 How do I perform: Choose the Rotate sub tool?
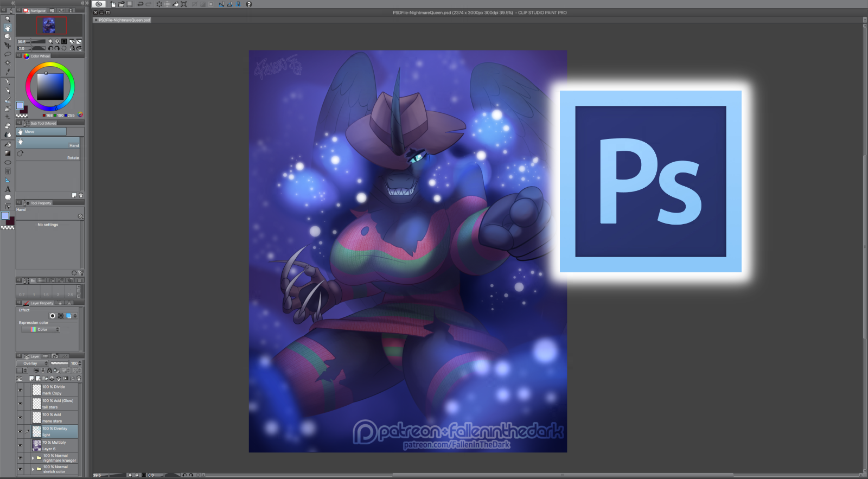(48, 155)
